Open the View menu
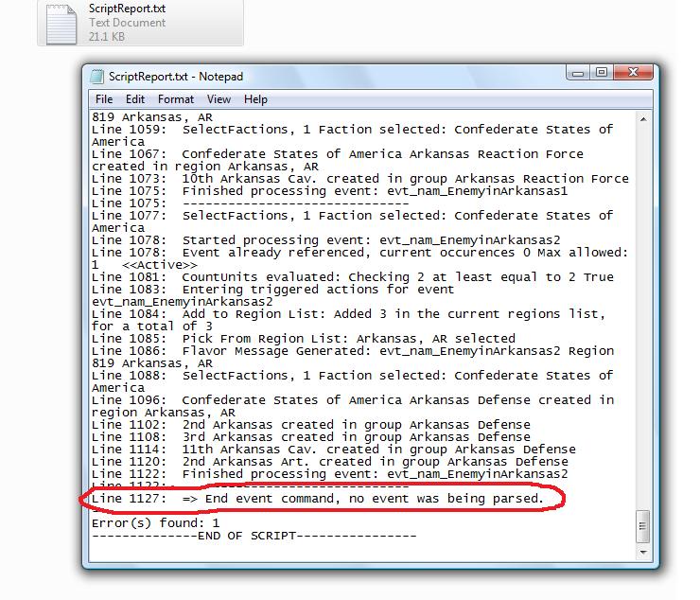The width and height of the screenshot is (700, 600). point(219,99)
